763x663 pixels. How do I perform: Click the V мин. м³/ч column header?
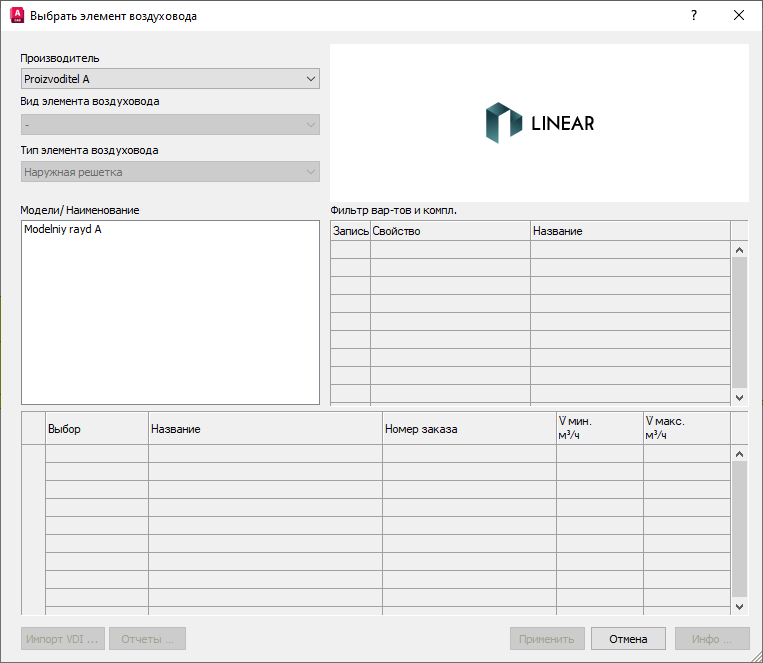(600, 428)
